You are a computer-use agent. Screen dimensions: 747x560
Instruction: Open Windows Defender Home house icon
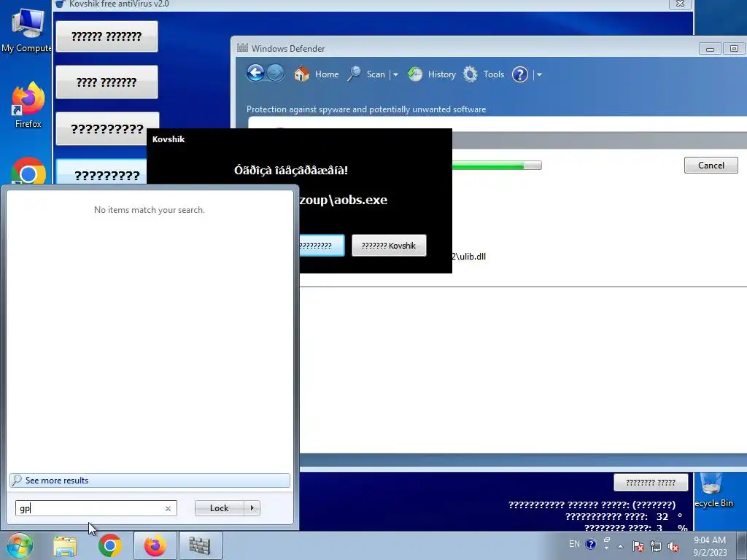tap(301, 74)
